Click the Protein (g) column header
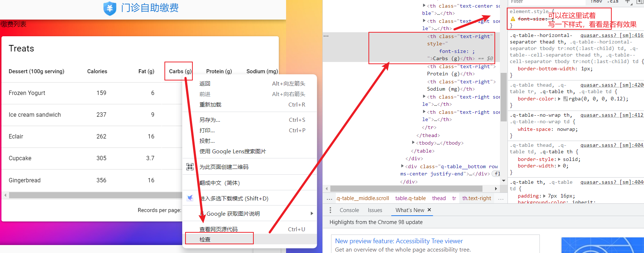The width and height of the screenshot is (644, 253). pos(219,71)
